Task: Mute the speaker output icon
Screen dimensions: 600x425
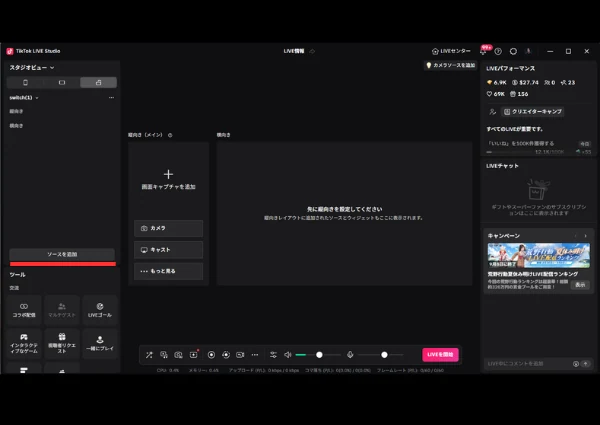Action: 288,355
